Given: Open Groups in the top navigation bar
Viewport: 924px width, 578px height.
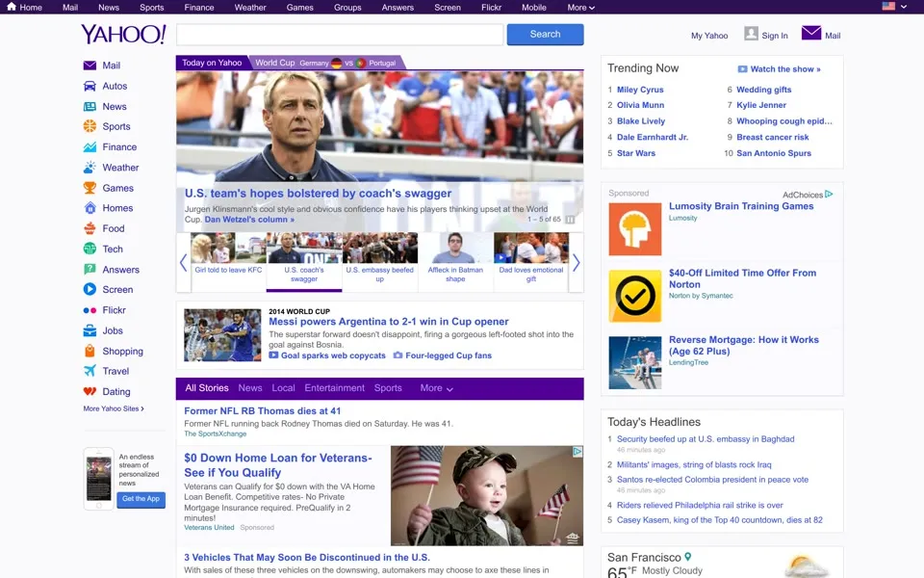Looking at the screenshot, I should pos(347,8).
